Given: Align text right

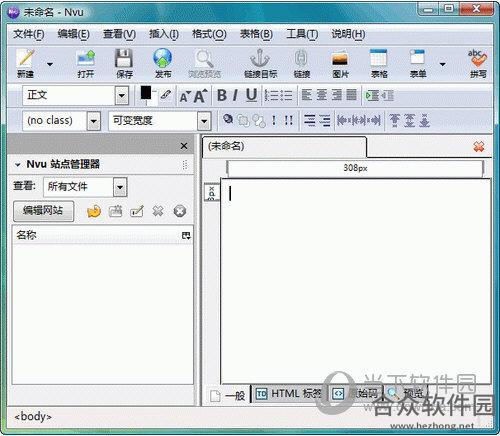Looking at the screenshot, I should click(x=337, y=95).
